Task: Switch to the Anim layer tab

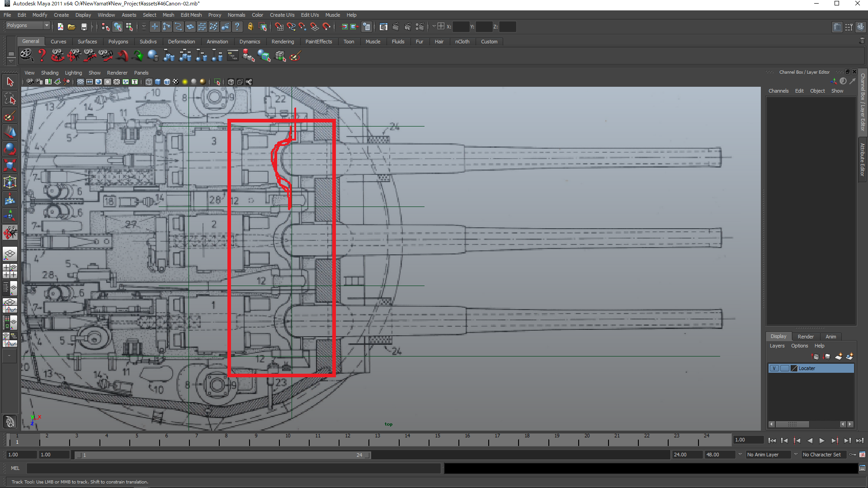Action: tap(830, 337)
